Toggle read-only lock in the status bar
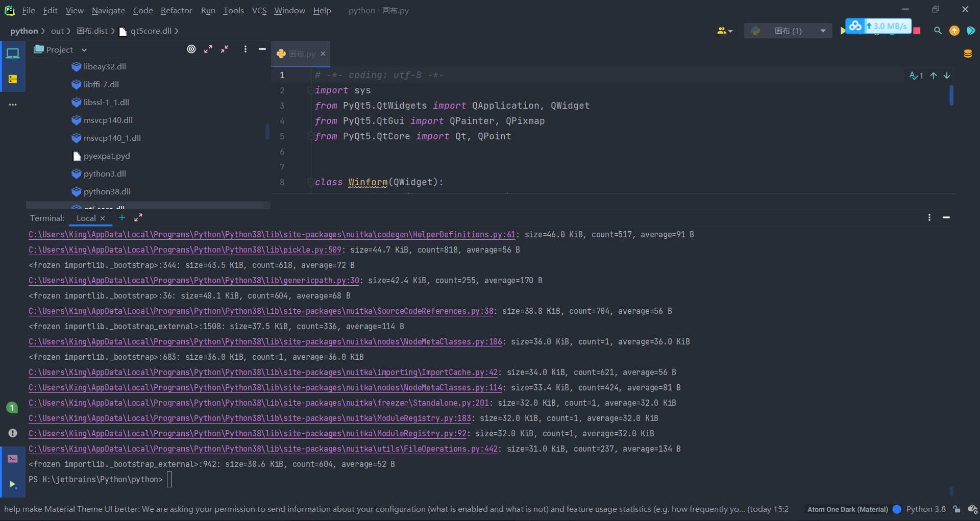 [955, 509]
